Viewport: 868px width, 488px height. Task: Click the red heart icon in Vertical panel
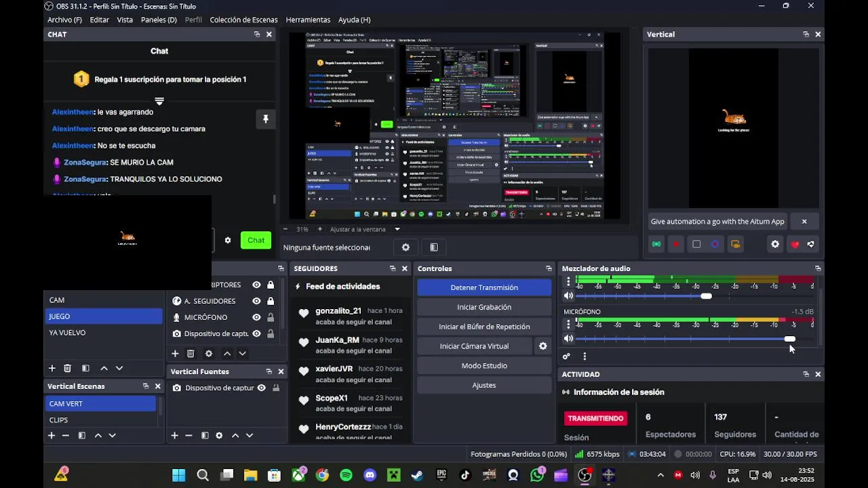(x=795, y=244)
